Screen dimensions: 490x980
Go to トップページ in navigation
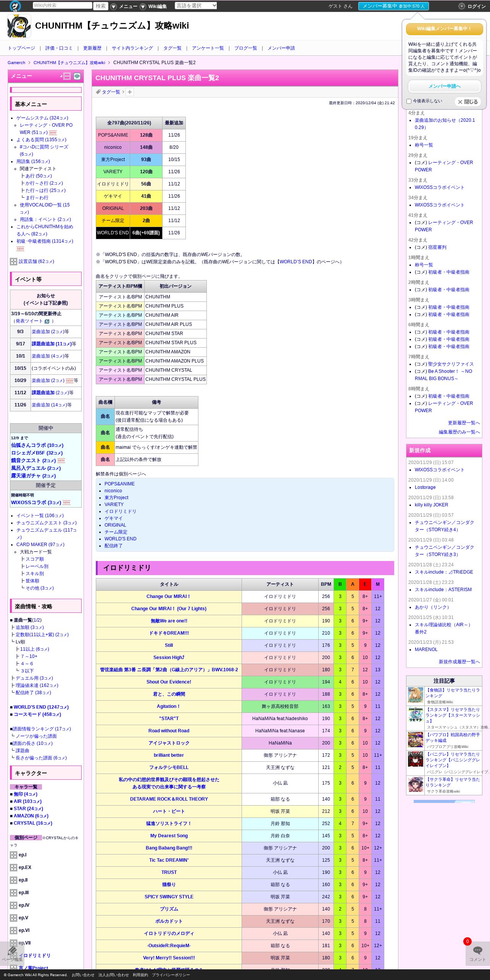click(21, 48)
